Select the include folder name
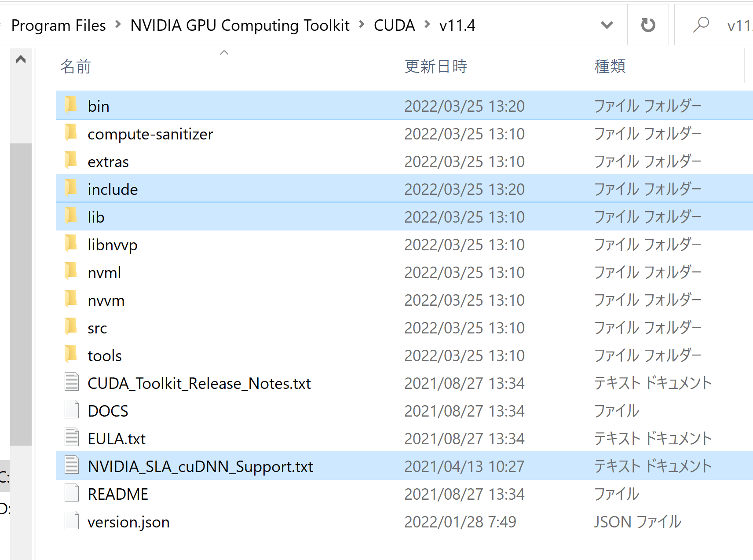 point(113,190)
